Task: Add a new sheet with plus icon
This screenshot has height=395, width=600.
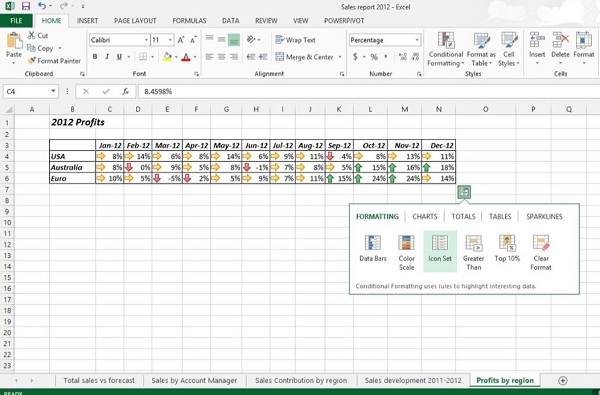Action: (x=562, y=380)
